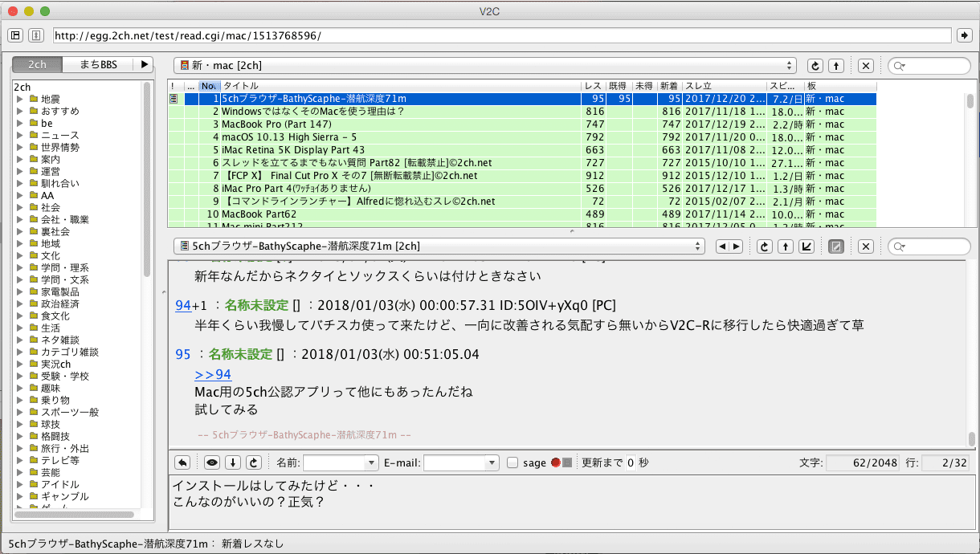Open the E-mail combo box dropdown
This screenshot has height=554, width=980.
(x=492, y=463)
